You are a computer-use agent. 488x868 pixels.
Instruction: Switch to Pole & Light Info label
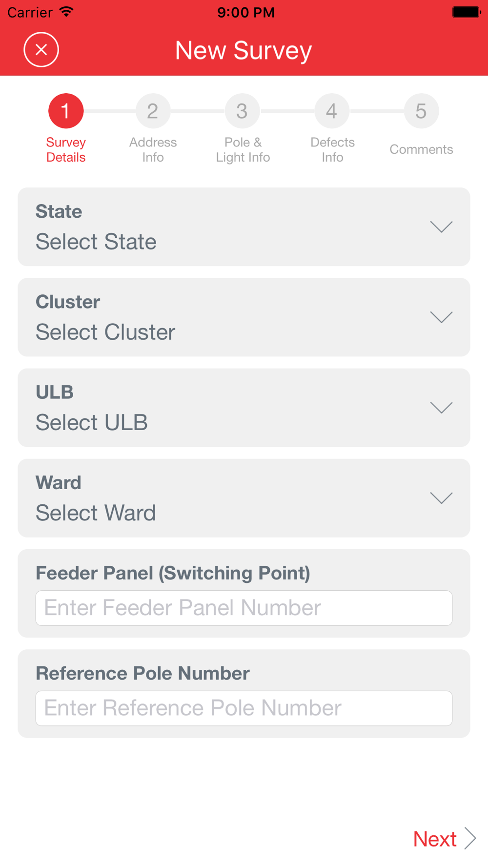[243, 150]
